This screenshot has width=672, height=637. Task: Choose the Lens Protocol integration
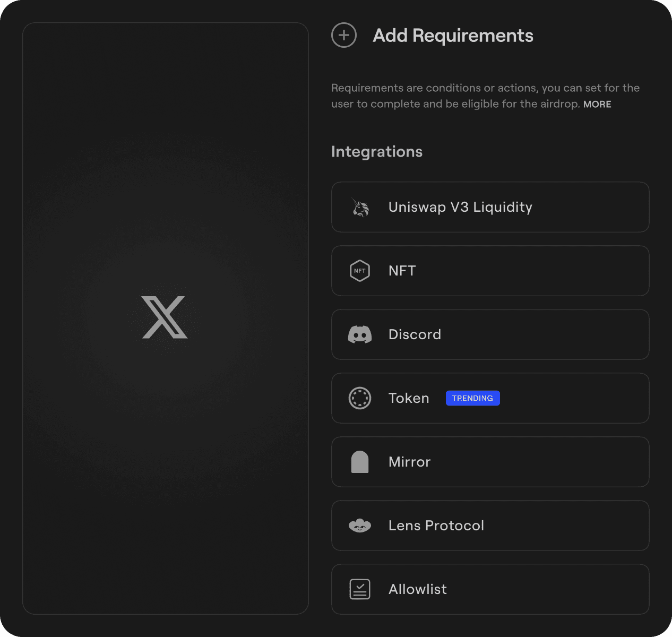tap(490, 526)
